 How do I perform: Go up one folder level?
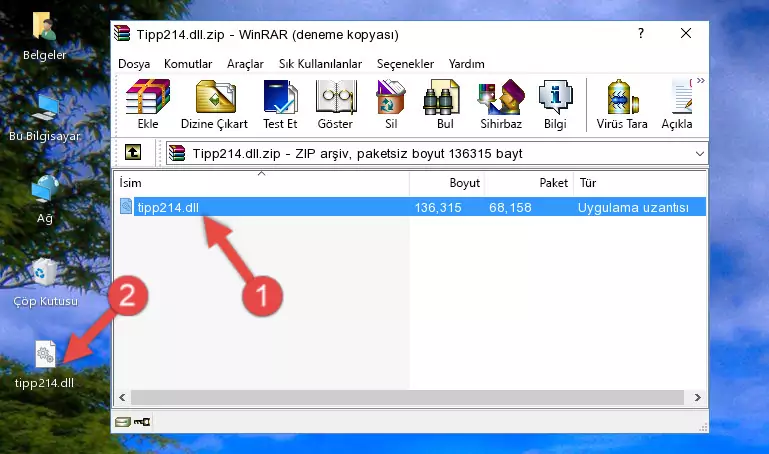coord(133,152)
